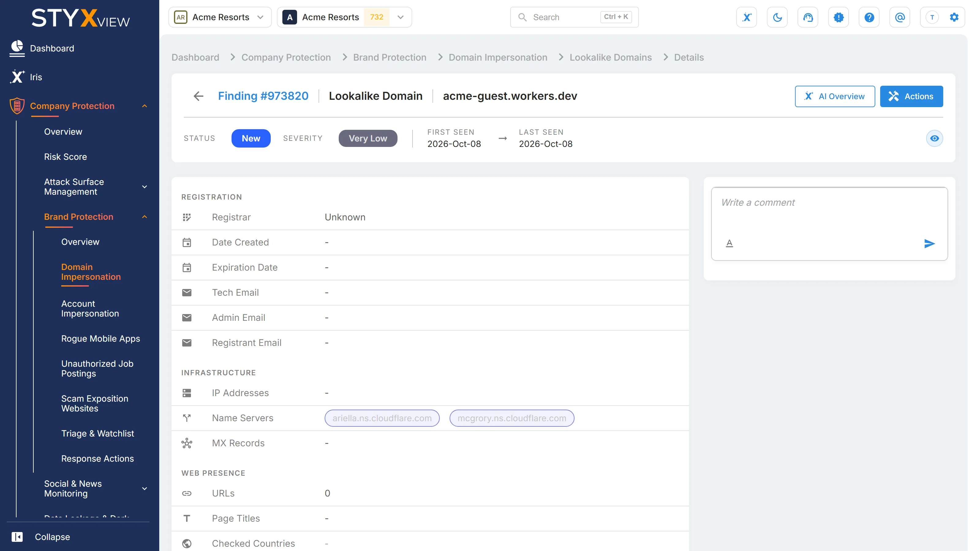Open Risk Score in the sidebar

(x=66, y=157)
